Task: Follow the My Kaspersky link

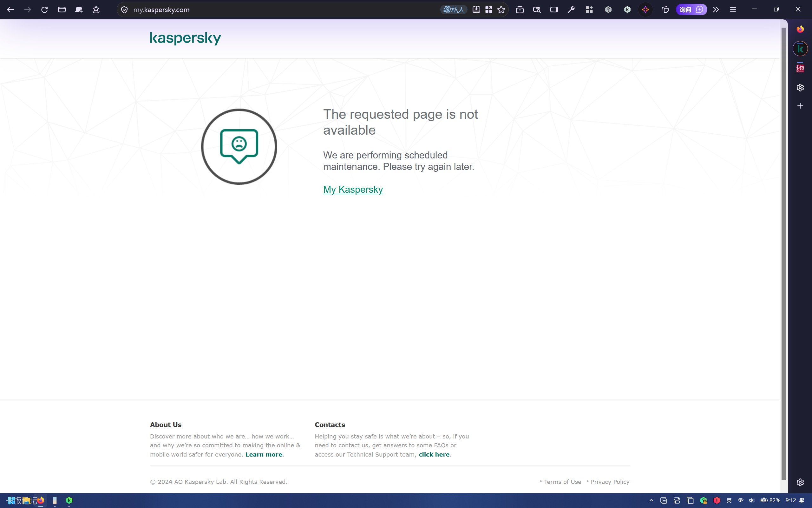Action: coord(353,190)
